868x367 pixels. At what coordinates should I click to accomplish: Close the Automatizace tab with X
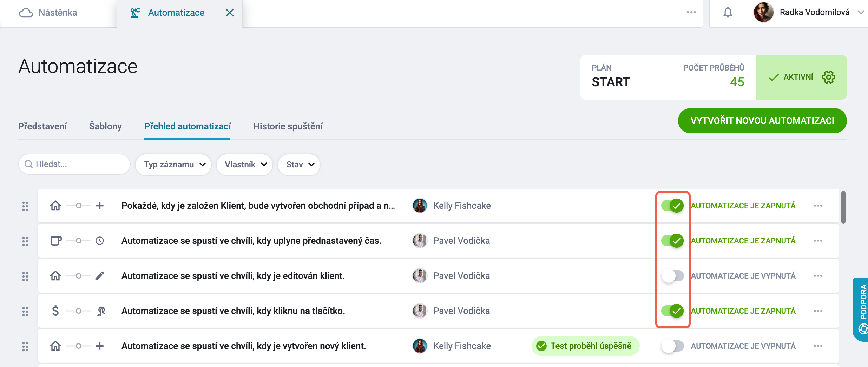click(x=230, y=13)
